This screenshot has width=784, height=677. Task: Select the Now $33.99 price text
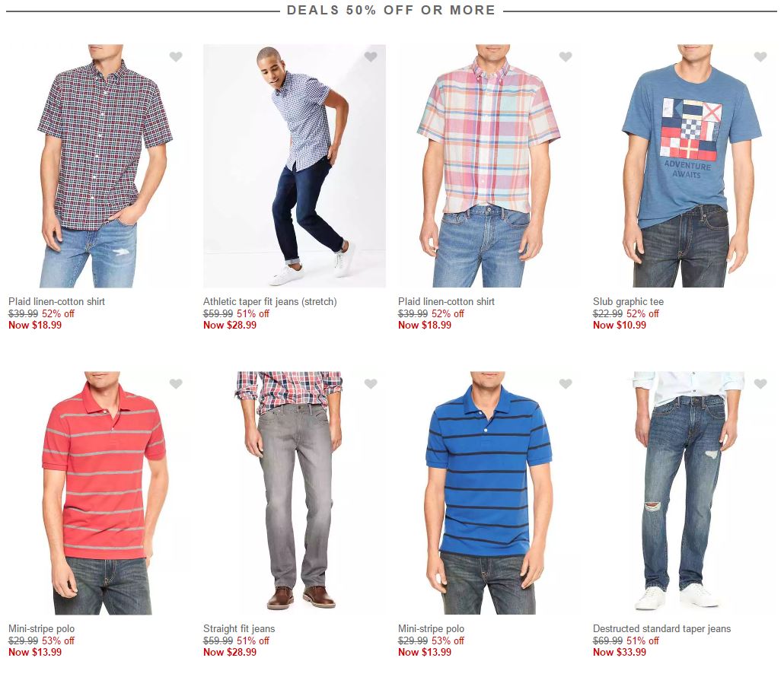pyautogui.click(x=620, y=652)
